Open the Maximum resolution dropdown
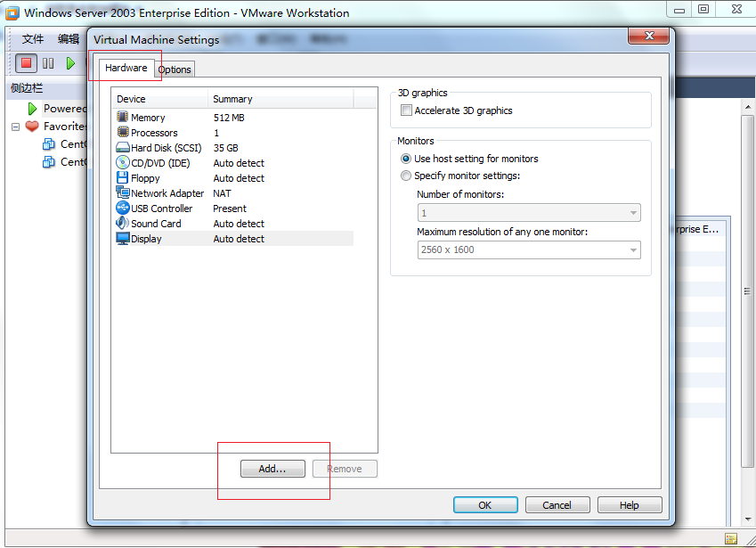 pos(529,249)
